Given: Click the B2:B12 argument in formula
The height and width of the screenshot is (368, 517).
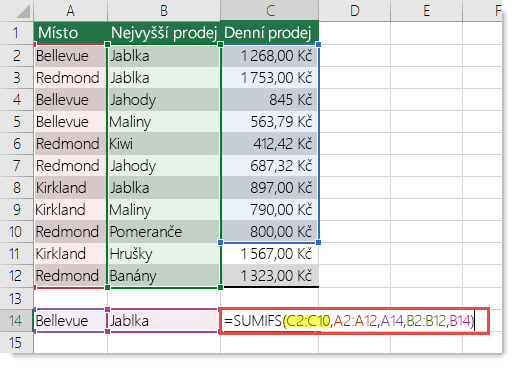Looking at the screenshot, I should click(x=426, y=321).
